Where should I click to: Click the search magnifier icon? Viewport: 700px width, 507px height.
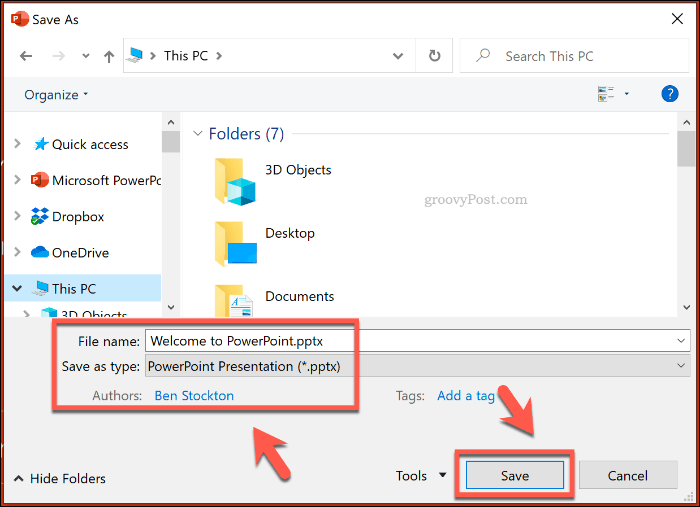(x=483, y=55)
